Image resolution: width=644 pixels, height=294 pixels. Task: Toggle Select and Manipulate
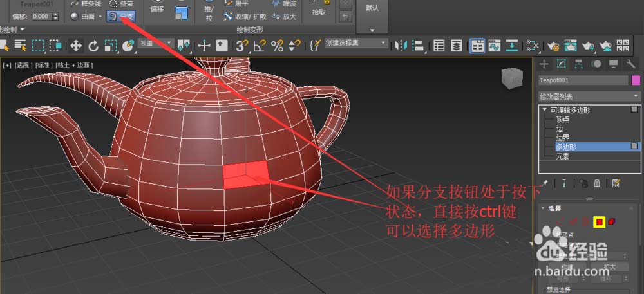(x=204, y=46)
